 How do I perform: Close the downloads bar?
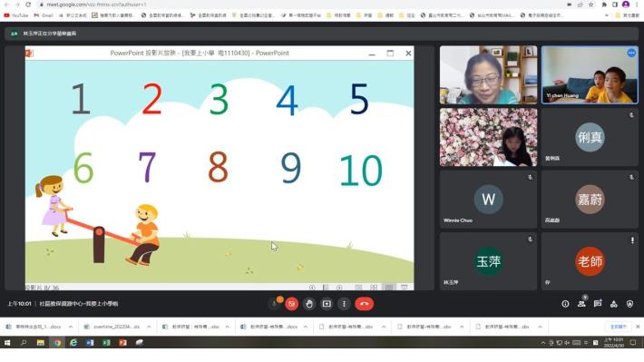(638, 327)
